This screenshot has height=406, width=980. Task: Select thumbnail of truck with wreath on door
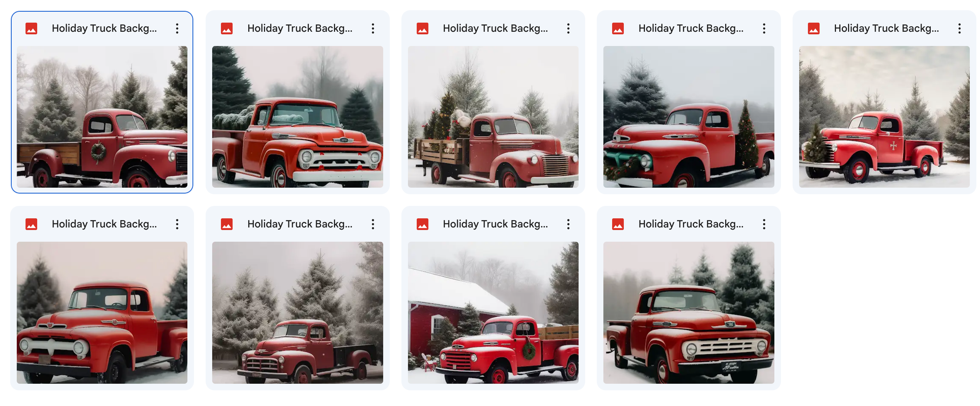(x=102, y=117)
